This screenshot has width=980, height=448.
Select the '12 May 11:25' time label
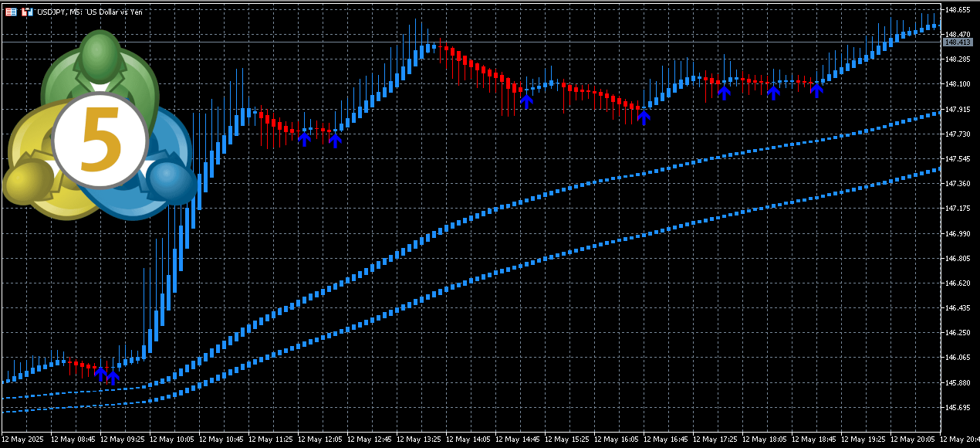(x=271, y=440)
